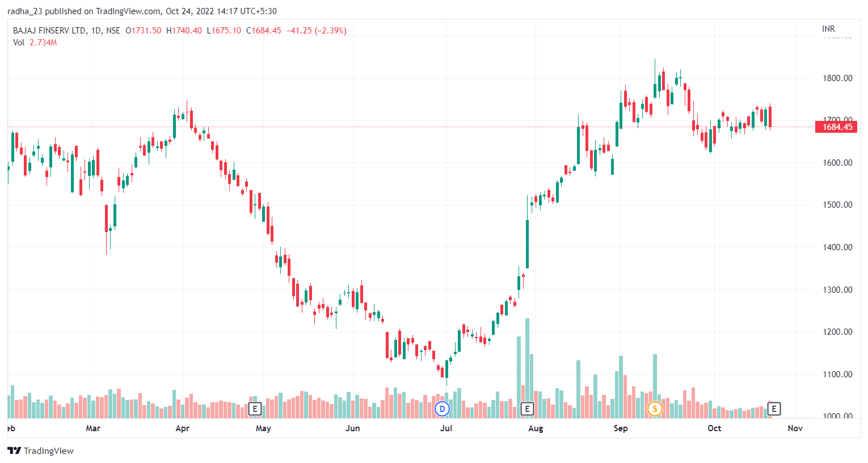The width and height of the screenshot is (868, 463).
Task: Click the TradingView logo
Action: tap(40, 451)
